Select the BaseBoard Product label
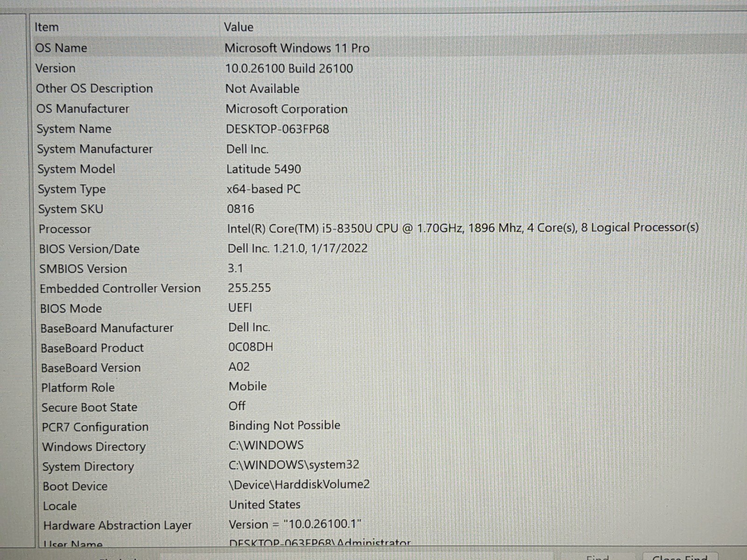Screen dimensions: 747x560 pos(92,348)
